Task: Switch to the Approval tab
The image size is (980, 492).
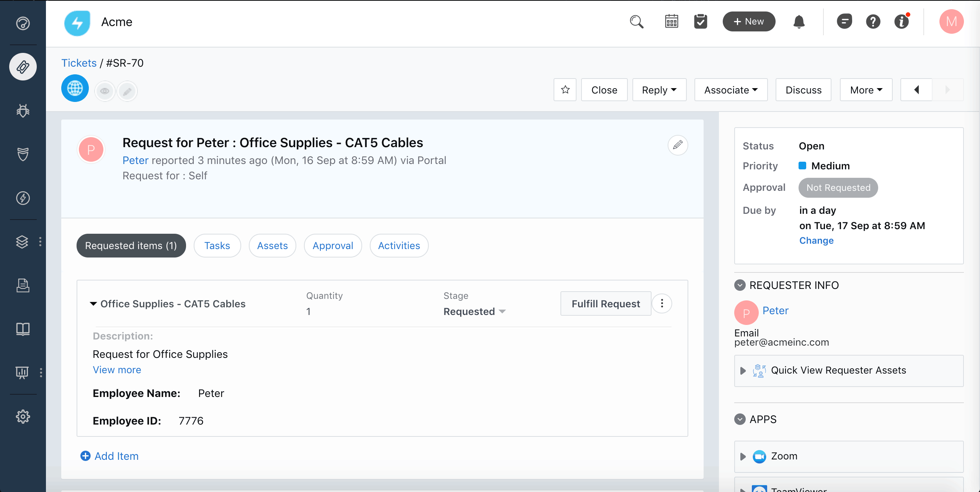Action: [333, 245]
